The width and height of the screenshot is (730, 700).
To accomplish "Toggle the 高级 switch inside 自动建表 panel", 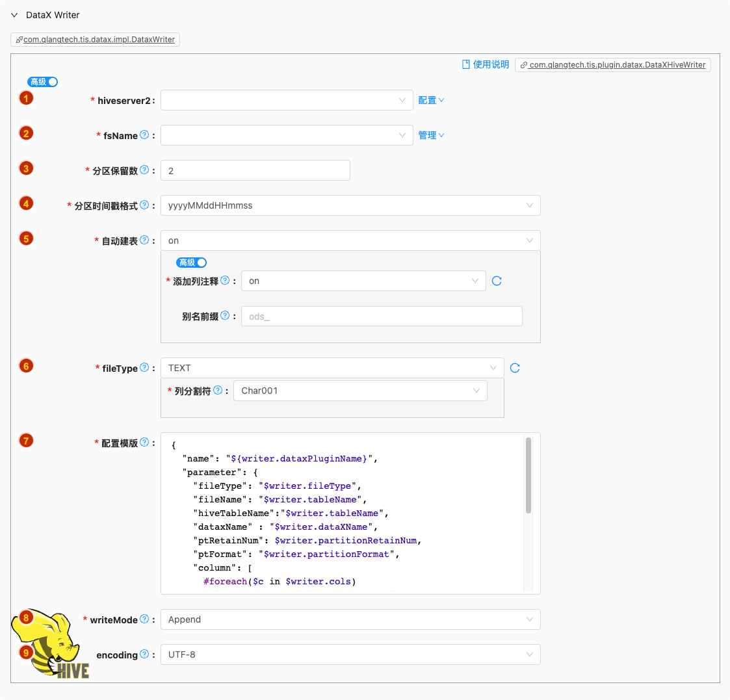I will [192, 263].
